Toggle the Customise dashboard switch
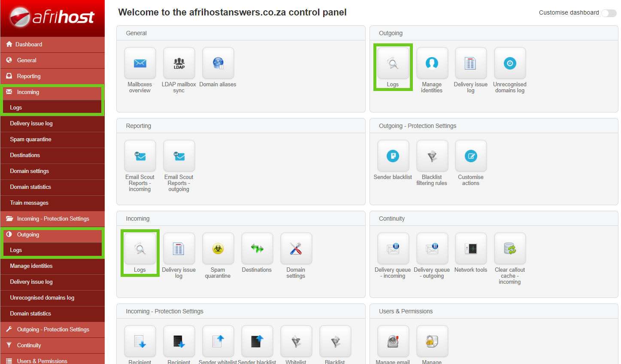 609,13
